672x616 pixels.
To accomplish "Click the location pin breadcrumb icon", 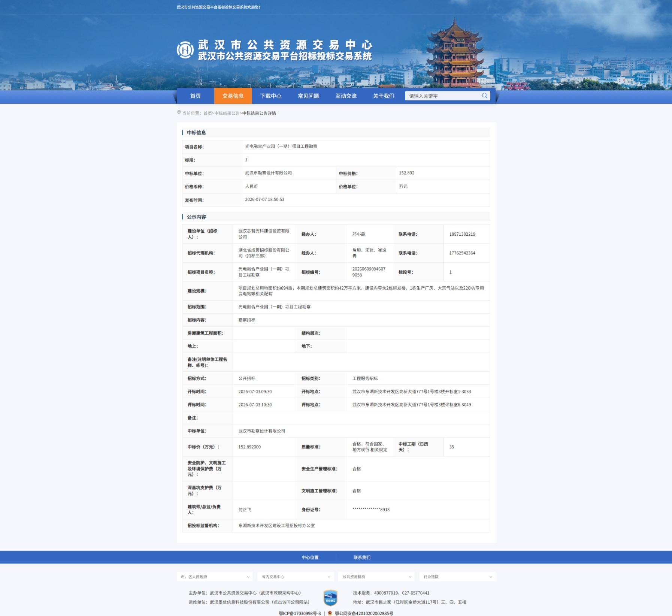I will pyautogui.click(x=179, y=112).
